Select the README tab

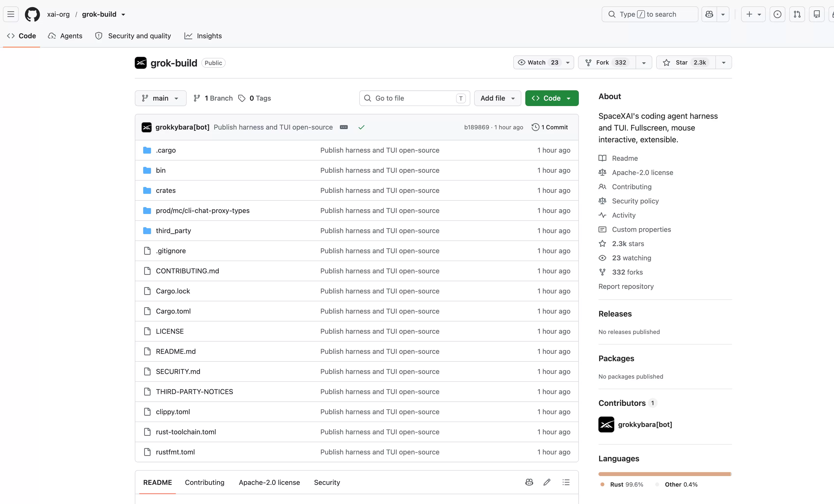(x=157, y=482)
